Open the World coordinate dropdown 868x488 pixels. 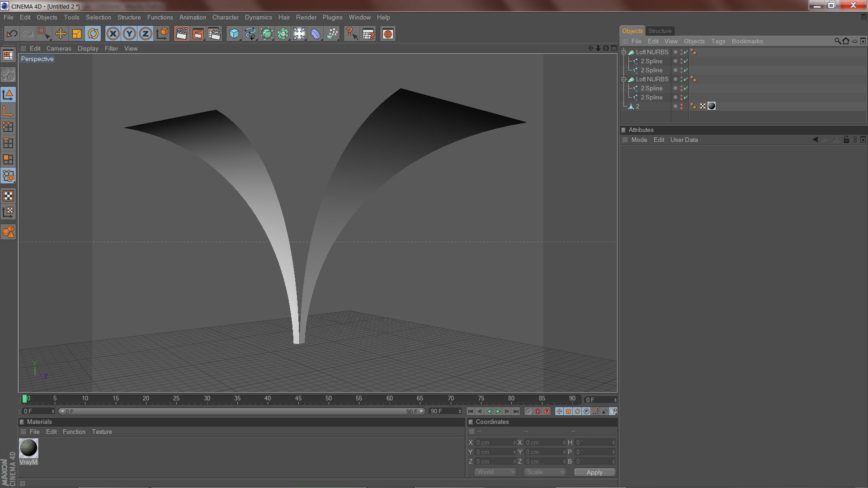[495, 472]
